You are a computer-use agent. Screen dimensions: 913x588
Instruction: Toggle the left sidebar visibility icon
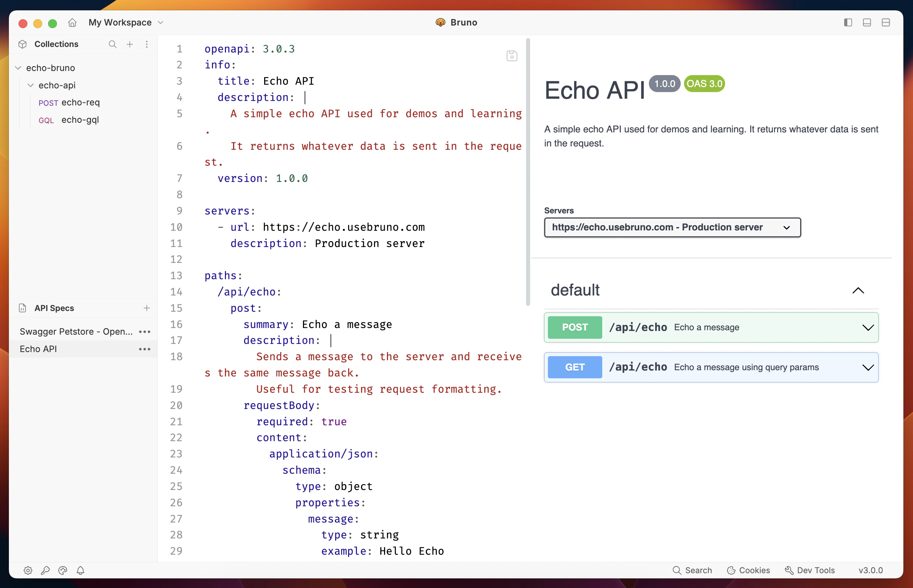(848, 23)
